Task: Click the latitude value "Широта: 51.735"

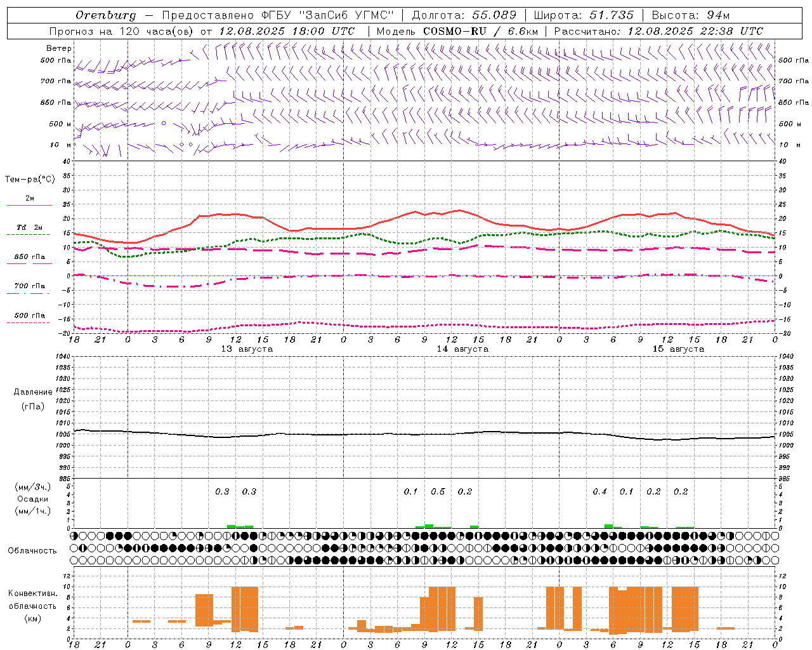Action: (584, 15)
